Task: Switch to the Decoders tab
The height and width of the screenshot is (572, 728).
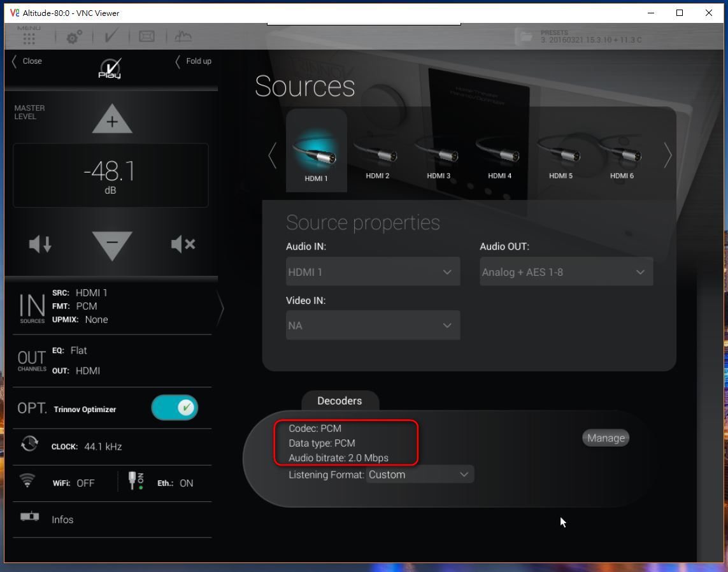Action: click(339, 401)
